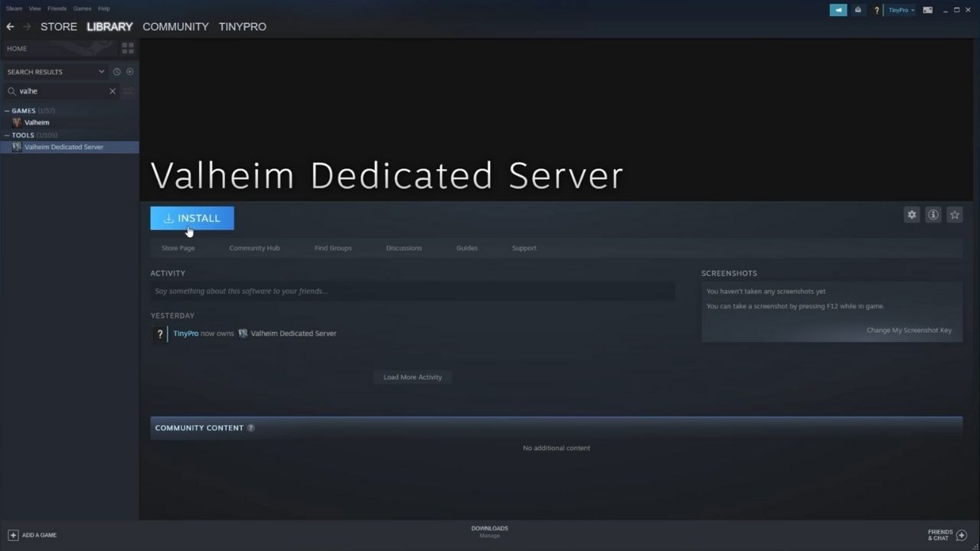Open recent search history clock icon

point(116,71)
